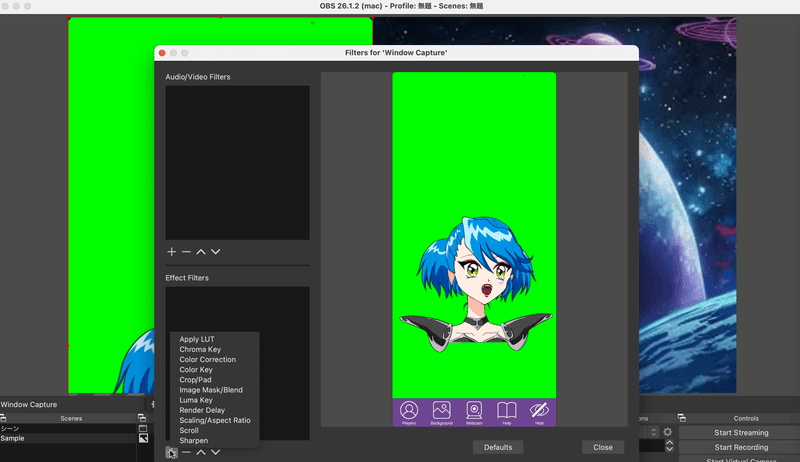This screenshot has width=800, height=462.
Task: Open Players icon in preview
Action: pyautogui.click(x=409, y=412)
